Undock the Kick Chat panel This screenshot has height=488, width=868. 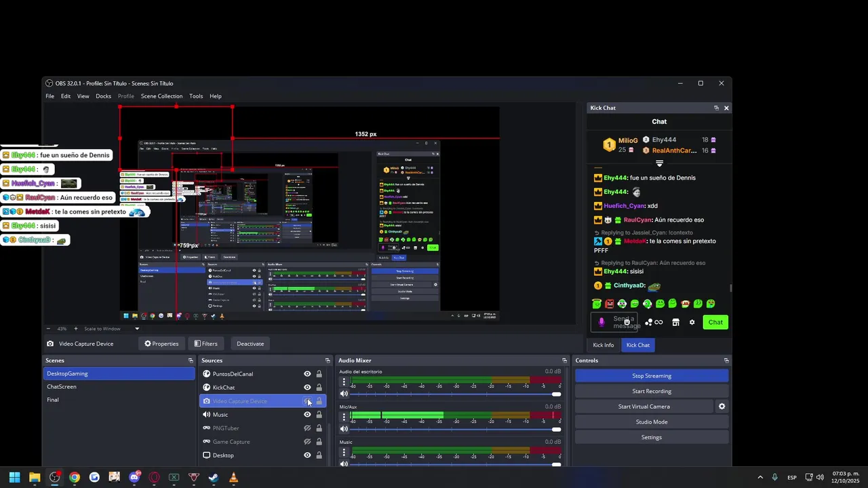pos(716,108)
